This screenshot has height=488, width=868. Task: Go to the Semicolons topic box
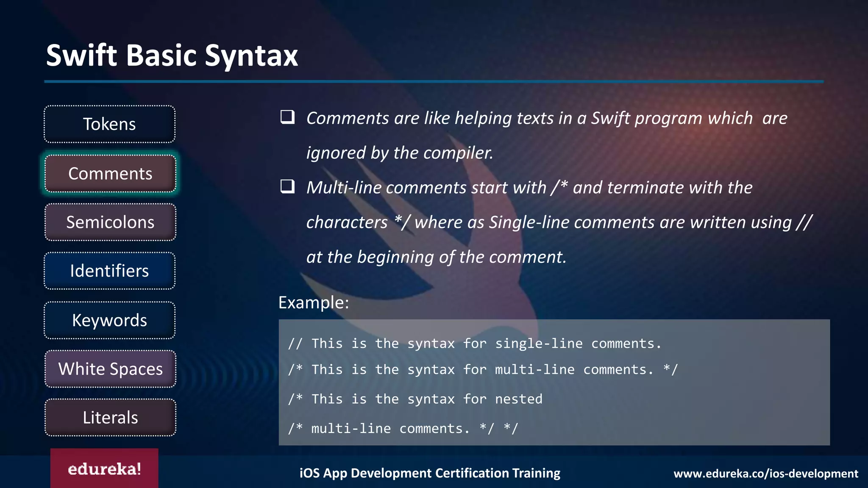(x=110, y=222)
